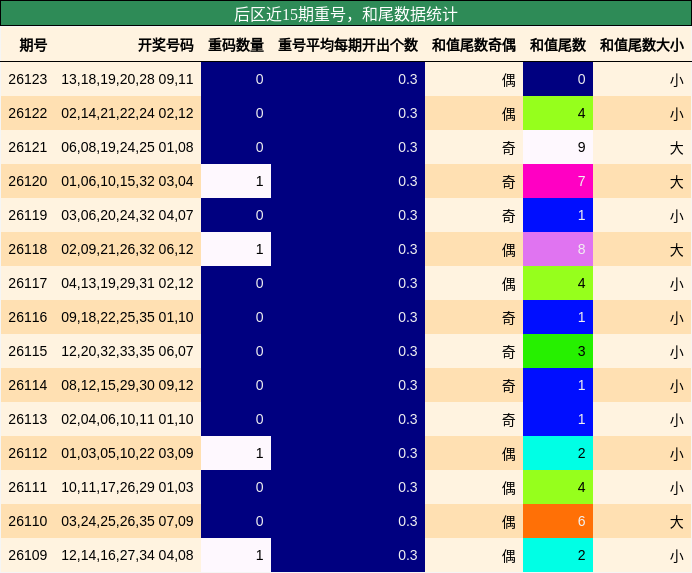Select issue number 26116

(28, 317)
